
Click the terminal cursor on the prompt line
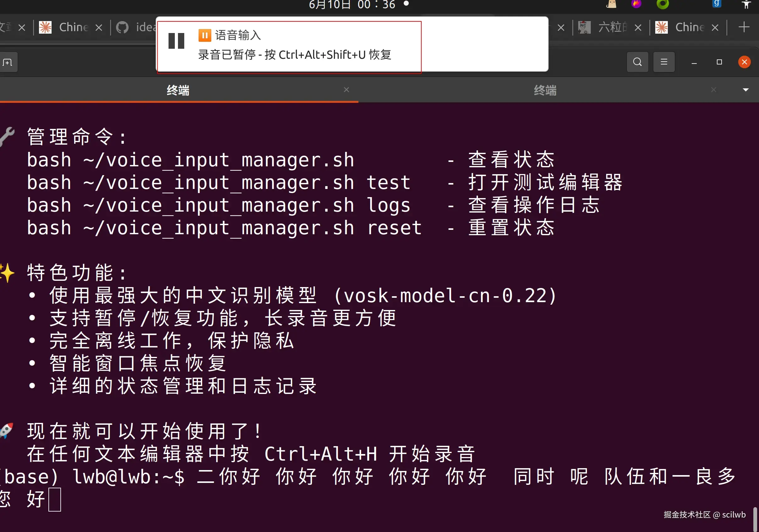54,499
